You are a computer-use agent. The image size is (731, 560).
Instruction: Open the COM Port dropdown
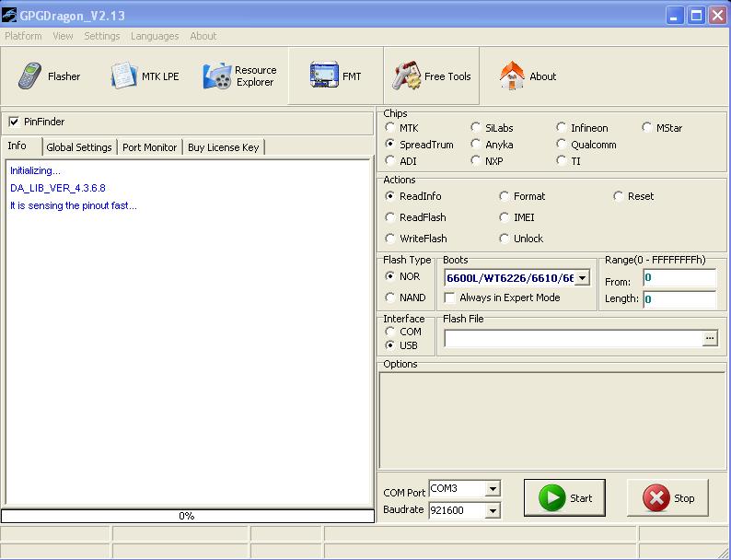[x=493, y=489]
